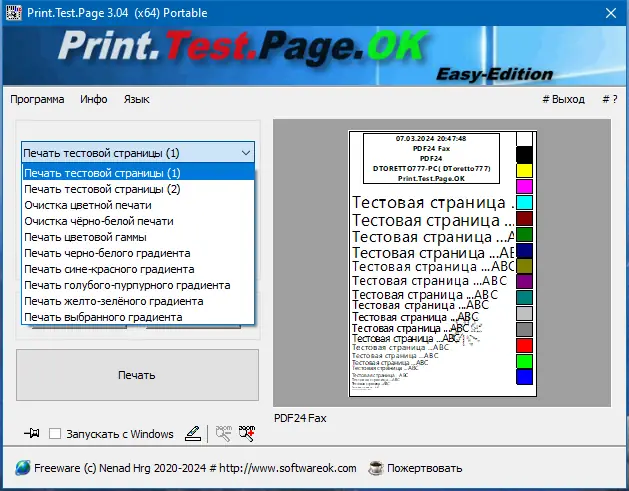Click the largest Тестовая страница preview line
629x491 pixels.
point(433,203)
